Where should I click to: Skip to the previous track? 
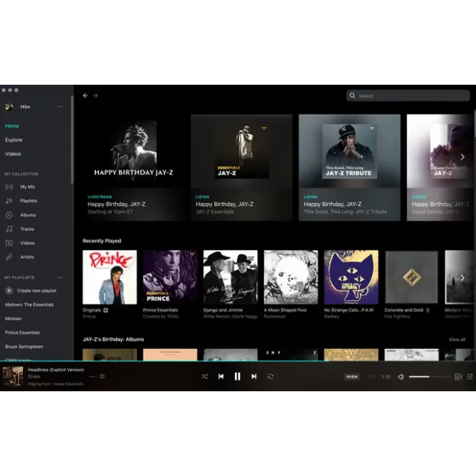coord(221,376)
